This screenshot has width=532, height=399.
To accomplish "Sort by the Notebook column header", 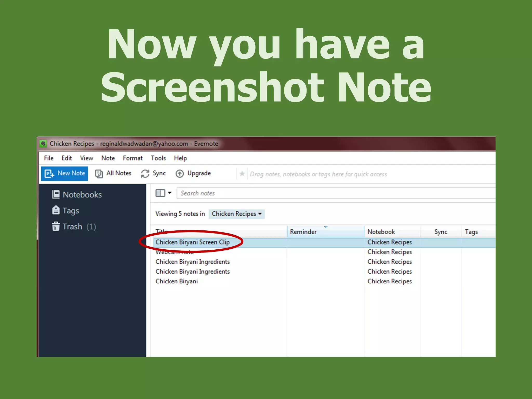I will coord(392,231).
